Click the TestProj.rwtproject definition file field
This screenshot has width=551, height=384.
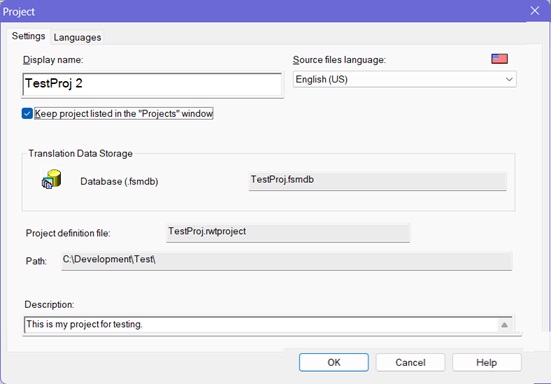click(x=288, y=232)
